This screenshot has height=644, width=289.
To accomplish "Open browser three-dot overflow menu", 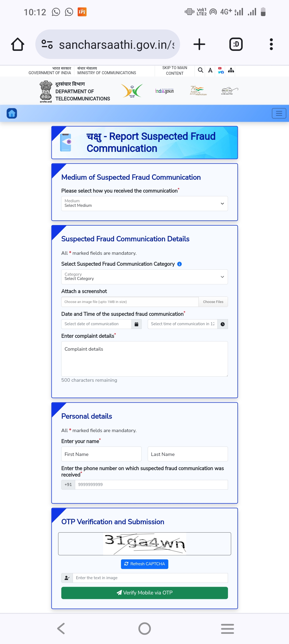I will tap(271, 44).
